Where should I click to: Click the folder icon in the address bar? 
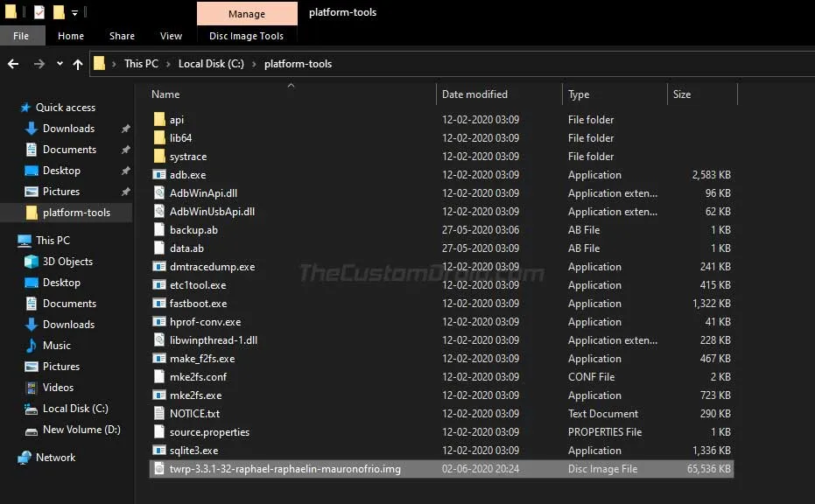[101, 63]
